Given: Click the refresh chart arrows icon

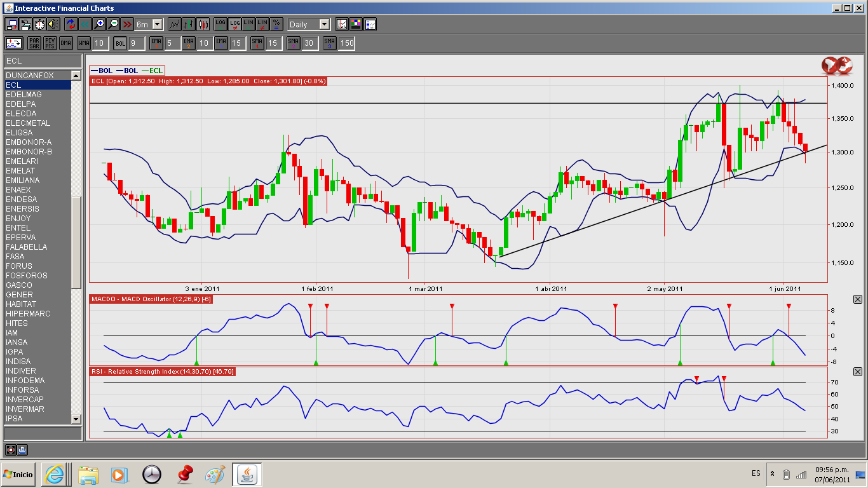Looking at the screenshot, I should [71, 24].
